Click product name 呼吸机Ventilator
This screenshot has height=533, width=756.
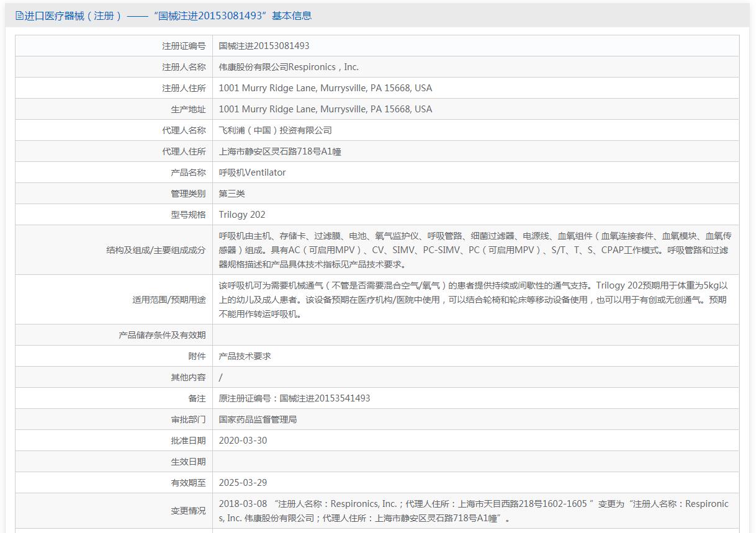tap(252, 172)
